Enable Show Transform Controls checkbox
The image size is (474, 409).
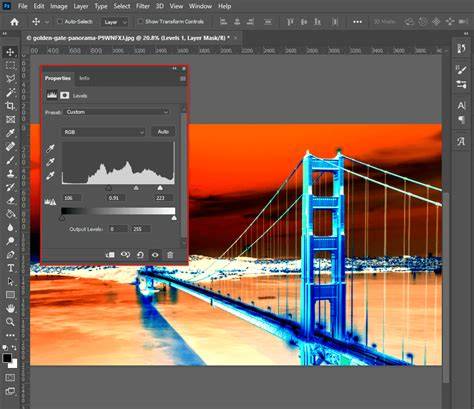coord(140,22)
